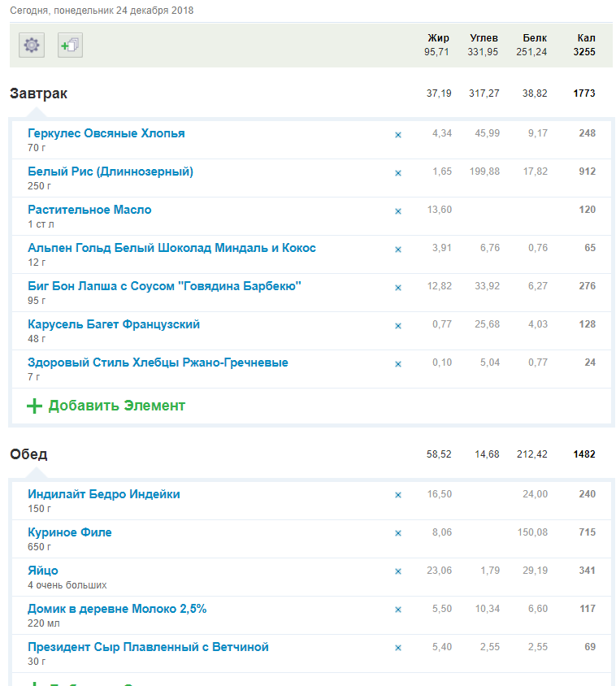616x686 pixels.
Task: Remove Домик в деревне Молоко with X
Action: (398, 610)
